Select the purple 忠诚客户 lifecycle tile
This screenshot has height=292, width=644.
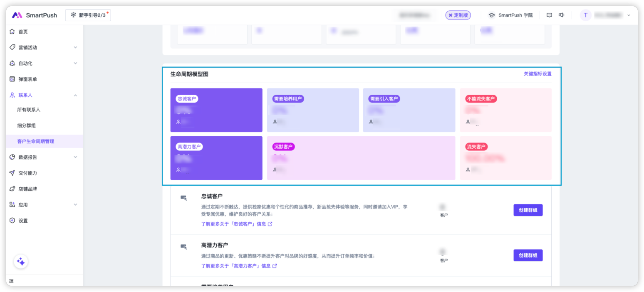pyautogui.click(x=216, y=110)
